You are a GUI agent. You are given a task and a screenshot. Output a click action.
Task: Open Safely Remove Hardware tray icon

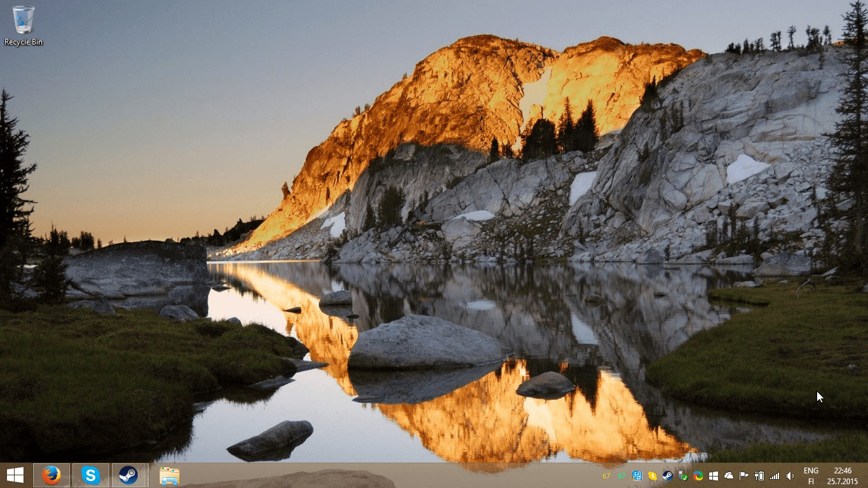683,476
